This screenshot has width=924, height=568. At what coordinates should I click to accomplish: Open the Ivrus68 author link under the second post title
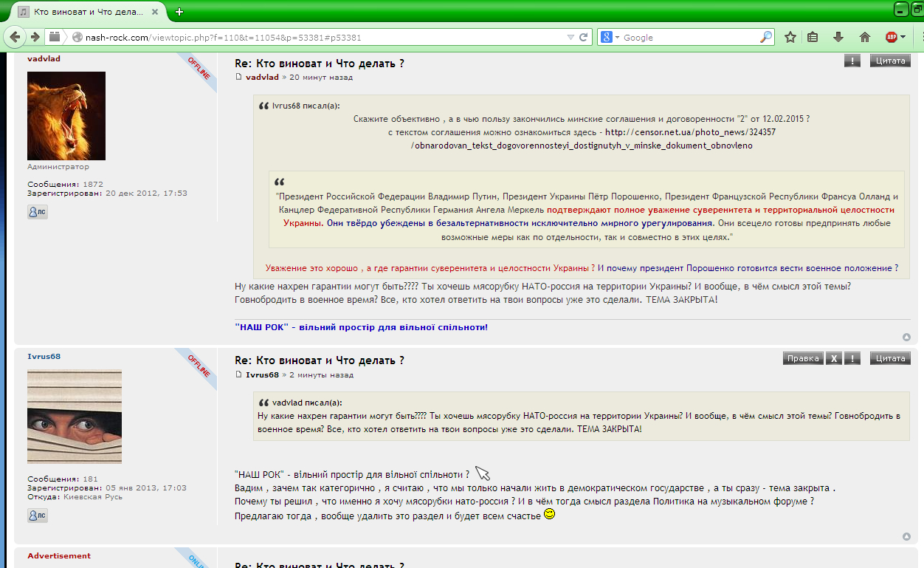(262, 374)
